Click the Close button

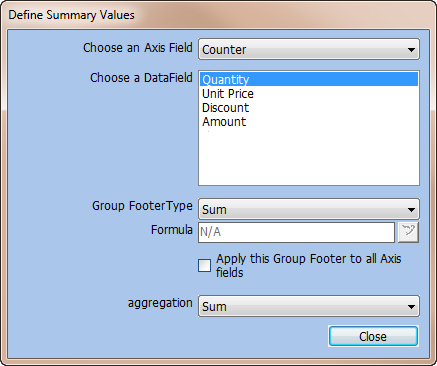373,336
